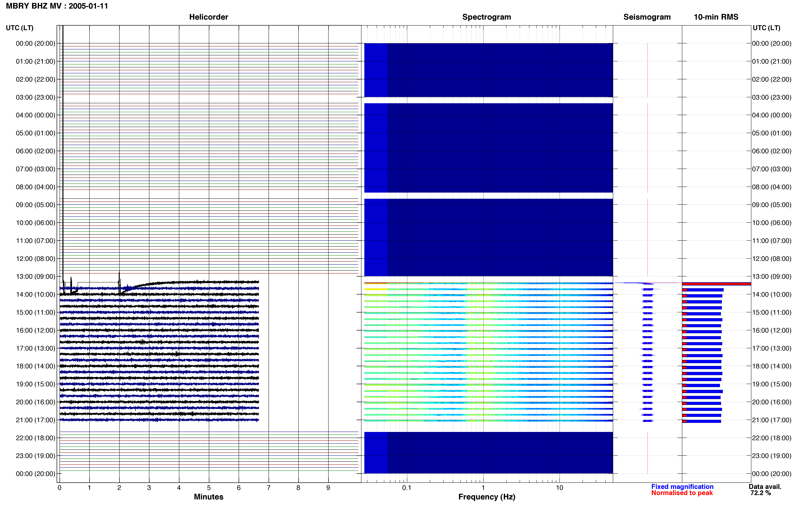Click 08:00 (04:00) on the Helicorder time axis
The height and width of the screenshot is (508, 812).
[x=36, y=187]
